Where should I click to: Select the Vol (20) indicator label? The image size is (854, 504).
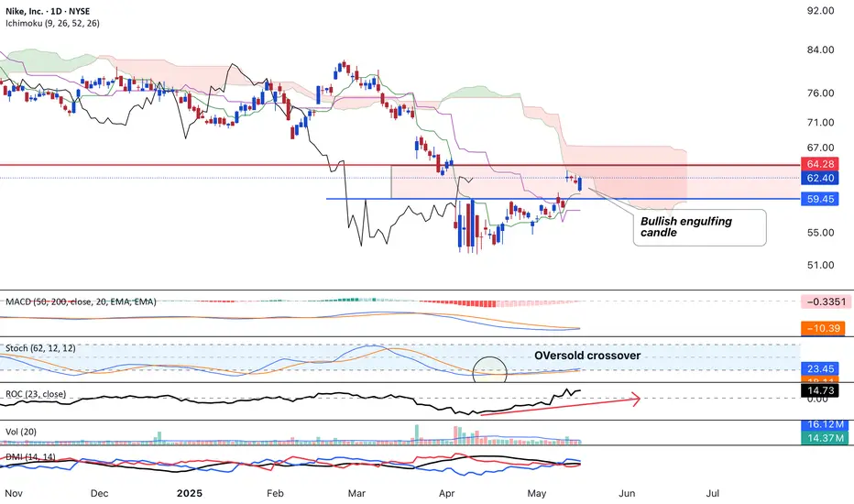point(21,432)
